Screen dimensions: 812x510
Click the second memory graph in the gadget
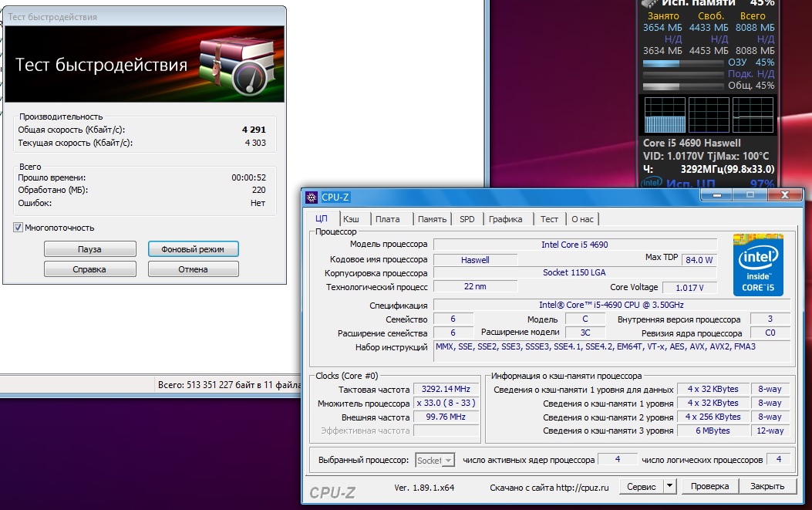pyautogui.click(x=709, y=114)
